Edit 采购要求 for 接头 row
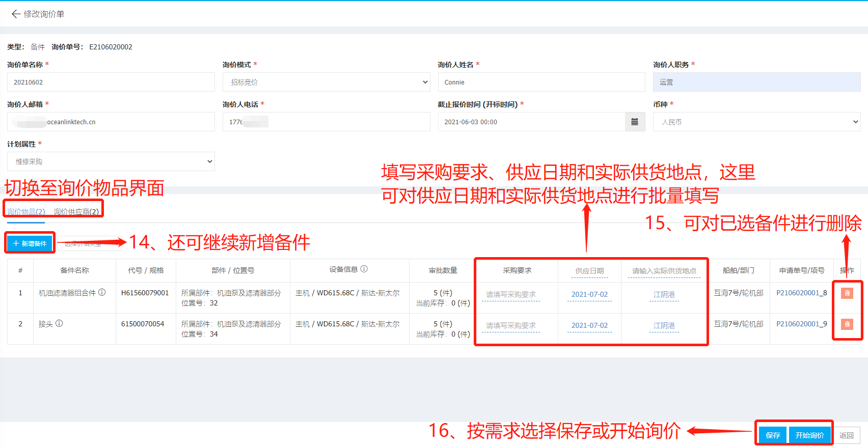Screen dimensions: 868x447 click(511, 326)
